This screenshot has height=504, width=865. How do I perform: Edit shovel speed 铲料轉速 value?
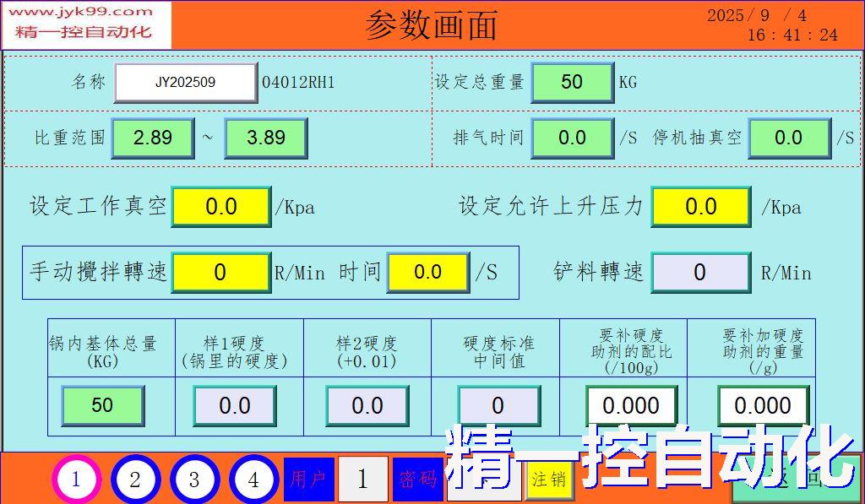point(701,272)
